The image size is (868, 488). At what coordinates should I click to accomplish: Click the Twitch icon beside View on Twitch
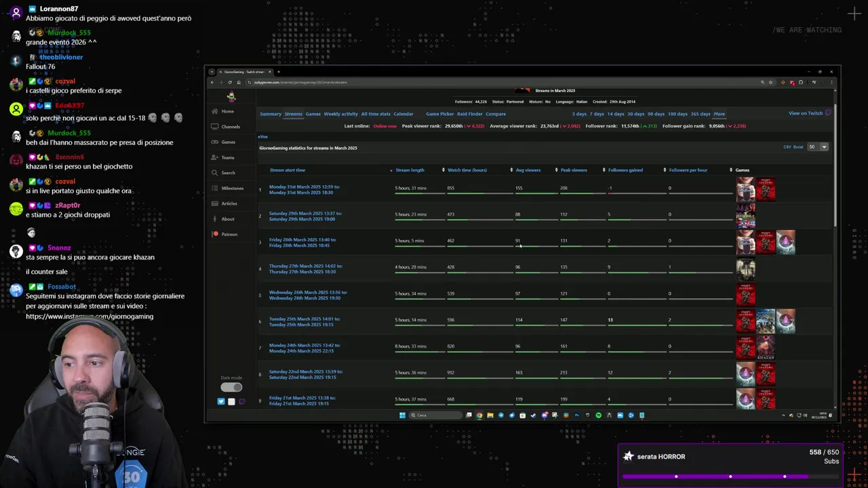click(828, 113)
